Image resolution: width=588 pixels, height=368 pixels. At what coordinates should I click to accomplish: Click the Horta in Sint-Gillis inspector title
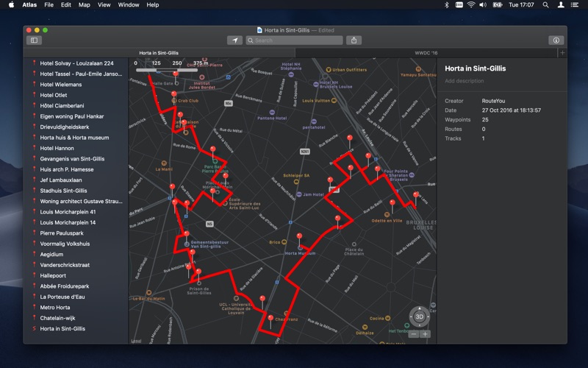[x=475, y=68]
